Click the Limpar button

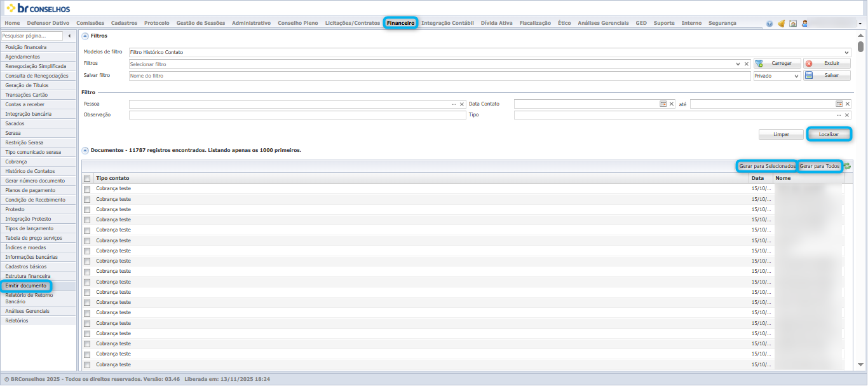pyautogui.click(x=781, y=135)
